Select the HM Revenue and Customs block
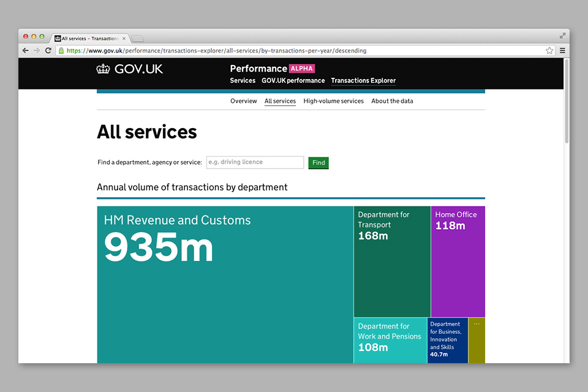Screen dimensions: 588x392 [x=225, y=285]
